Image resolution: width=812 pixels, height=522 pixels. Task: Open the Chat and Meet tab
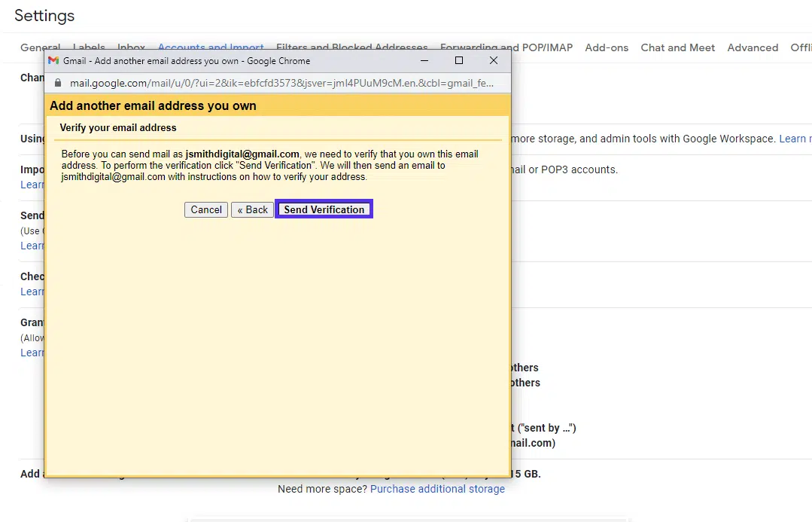click(677, 47)
